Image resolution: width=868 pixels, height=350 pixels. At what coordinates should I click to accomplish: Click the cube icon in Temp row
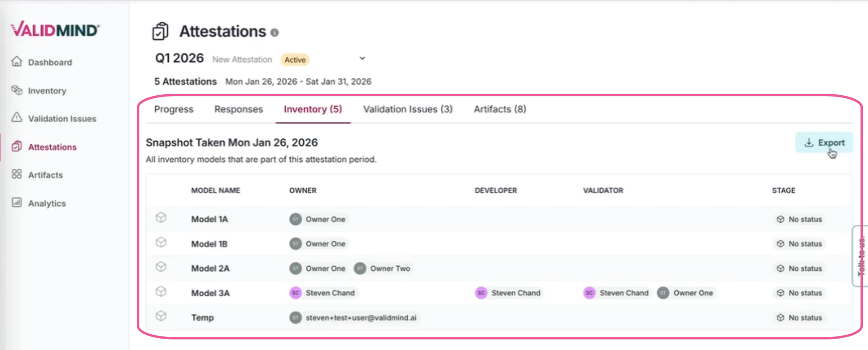point(161,316)
